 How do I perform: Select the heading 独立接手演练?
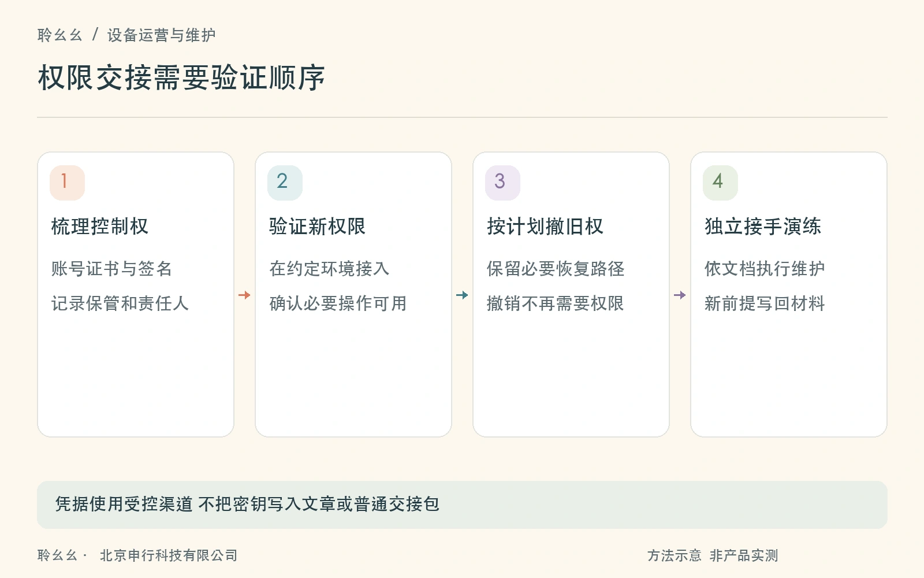763,227
